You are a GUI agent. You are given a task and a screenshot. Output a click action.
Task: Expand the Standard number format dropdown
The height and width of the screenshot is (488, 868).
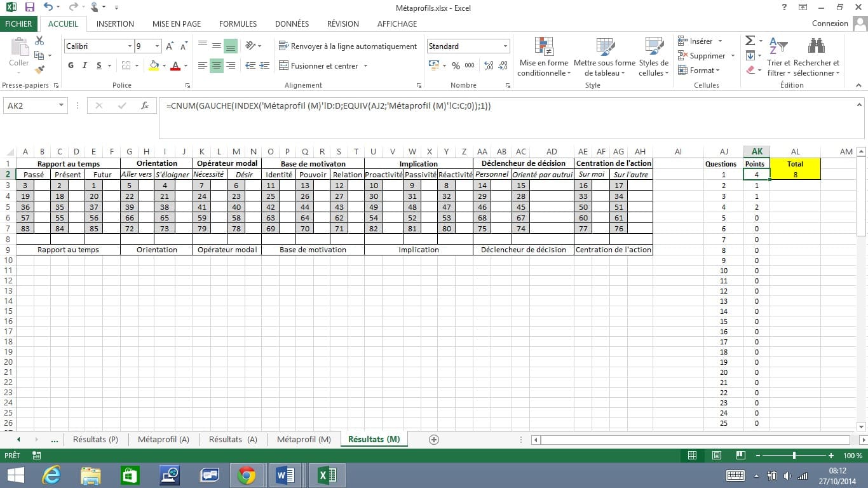(506, 46)
